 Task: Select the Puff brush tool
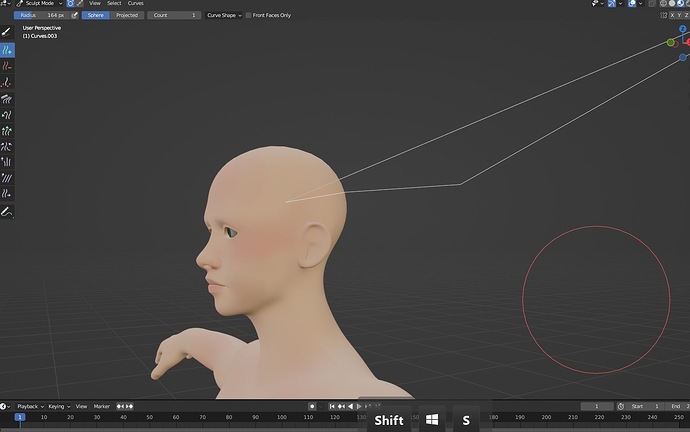coord(7,162)
